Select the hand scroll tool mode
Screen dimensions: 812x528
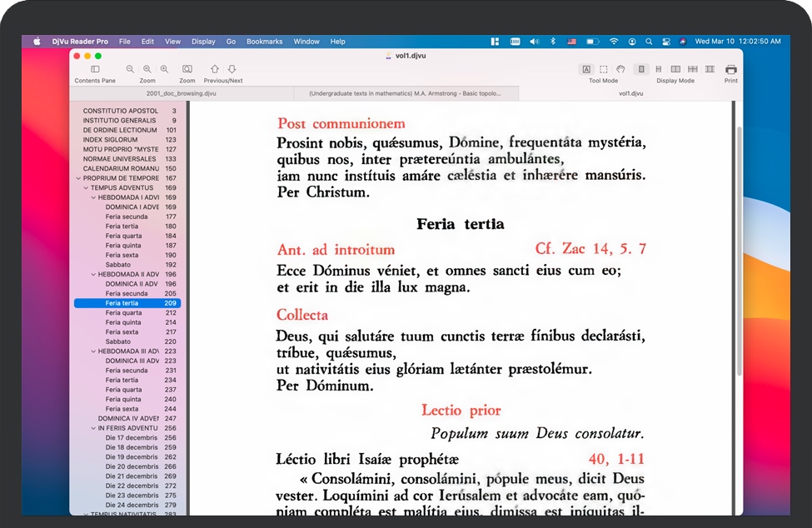tap(620, 70)
